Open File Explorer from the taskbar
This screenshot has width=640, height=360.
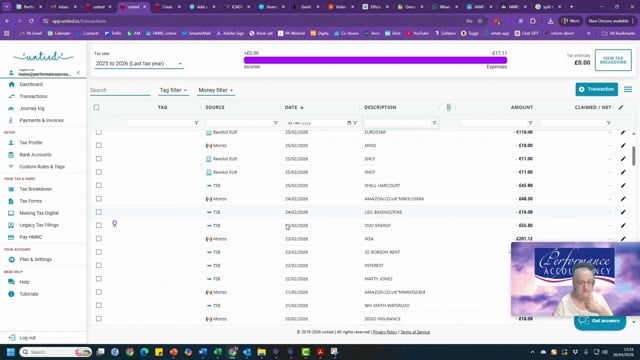tap(261, 352)
